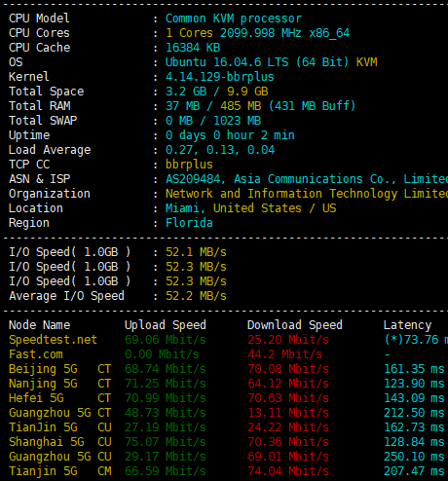Click Beijing download '70.08 Mbit/s'
The width and height of the screenshot is (448, 481).
point(288,369)
